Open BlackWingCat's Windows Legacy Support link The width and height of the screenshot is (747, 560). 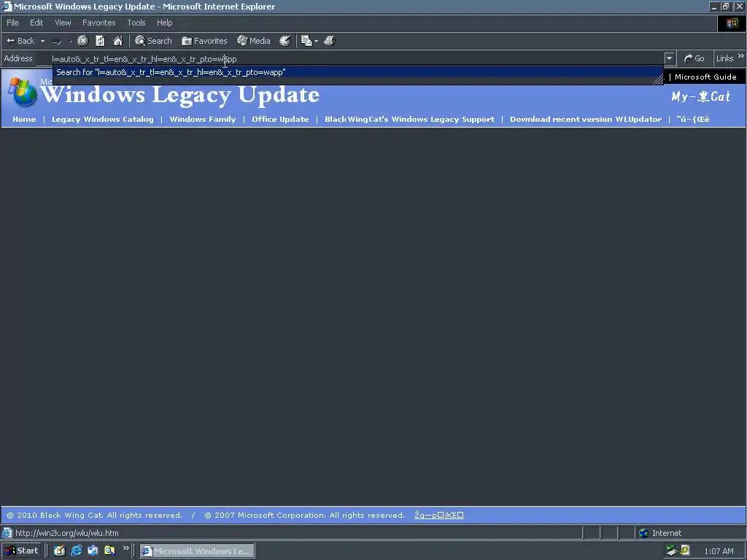(x=410, y=119)
